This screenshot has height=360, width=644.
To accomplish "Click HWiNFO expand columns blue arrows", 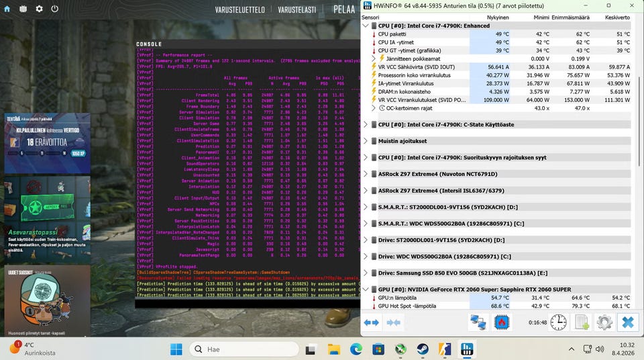I will point(372,322).
